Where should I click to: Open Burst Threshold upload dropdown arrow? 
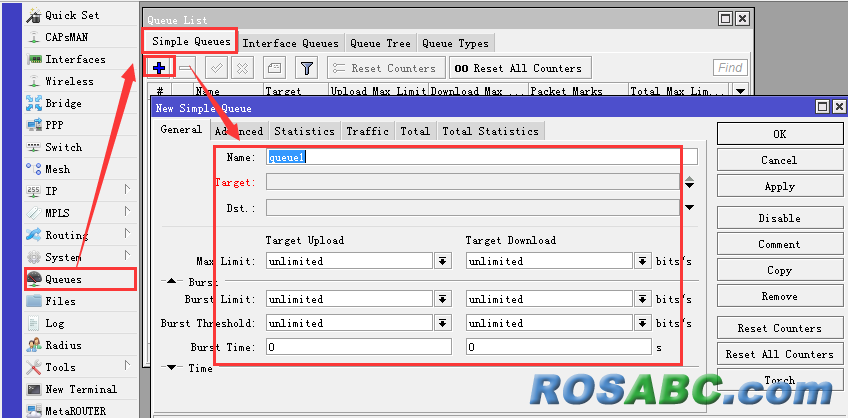tap(442, 323)
